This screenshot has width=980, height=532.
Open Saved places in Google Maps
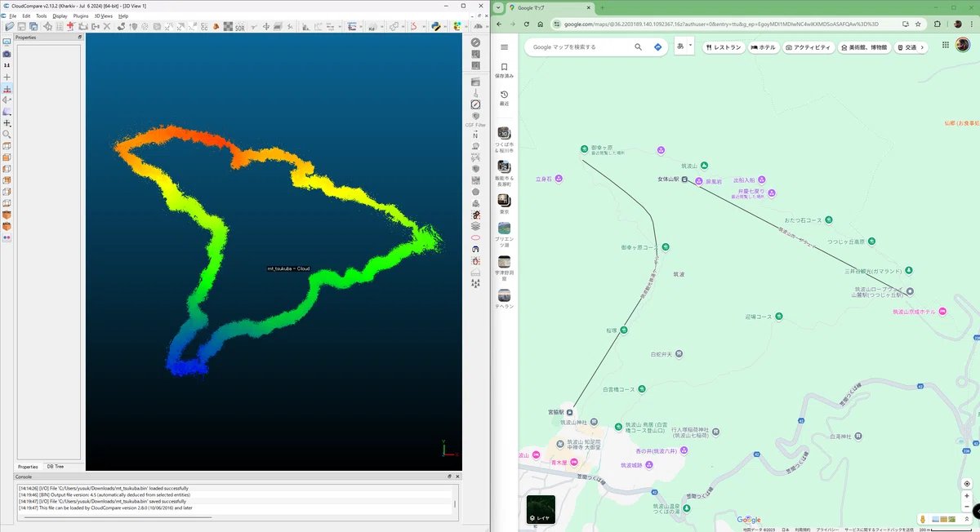pos(504,70)
